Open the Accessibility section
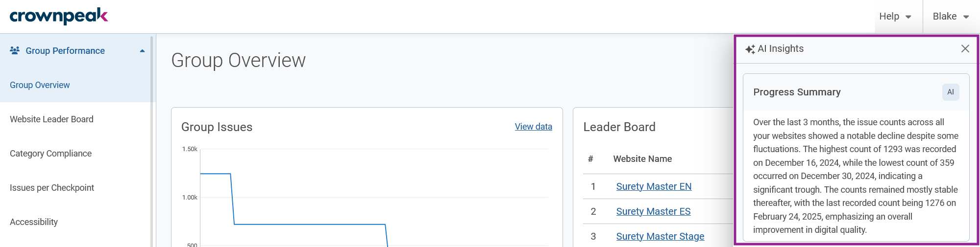This screenshot has height=247, width=980. coord(34,222)
